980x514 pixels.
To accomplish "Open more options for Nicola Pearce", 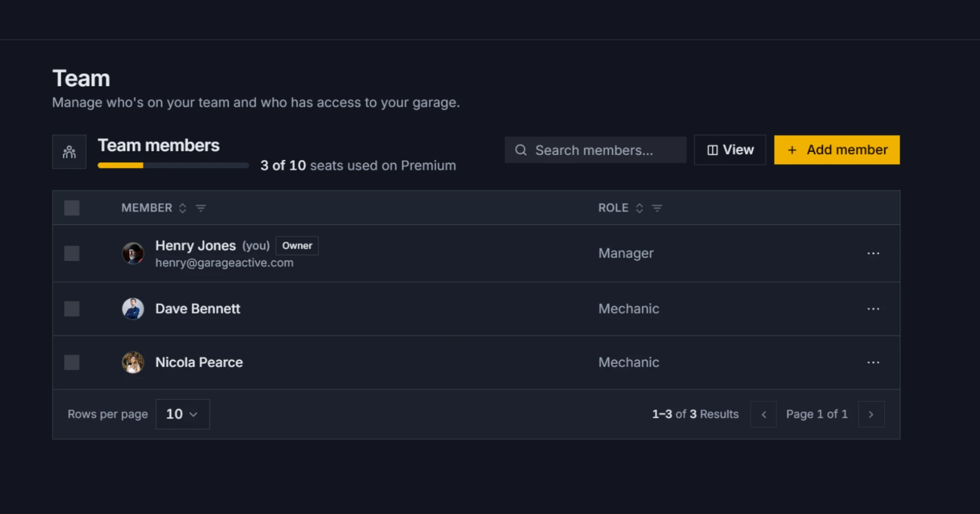I will point(873,362).
